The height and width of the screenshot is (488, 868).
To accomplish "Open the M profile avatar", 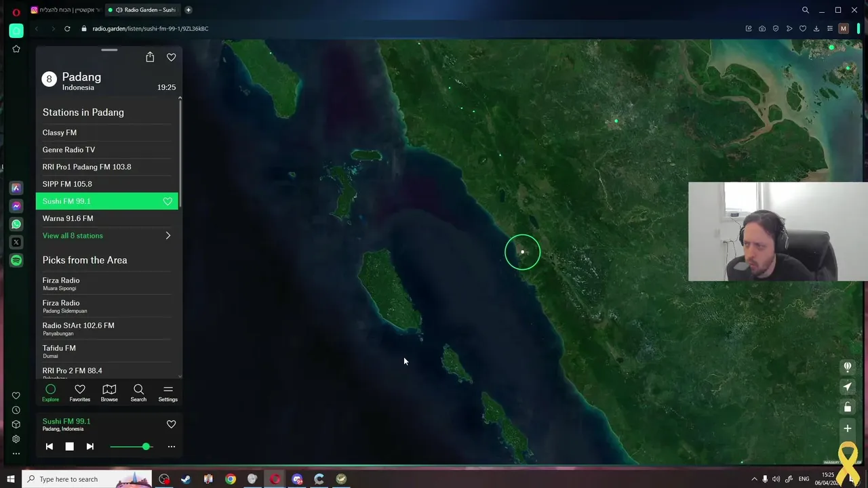I will pos(844,28).
